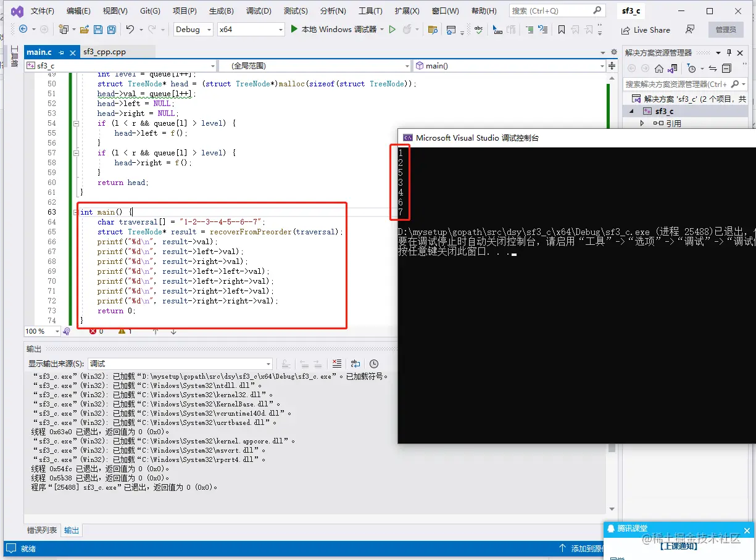Screen dimensions: 756x560
Task: Pin the 解决方案资源管理器 panel
Action: tap(729, 52)
